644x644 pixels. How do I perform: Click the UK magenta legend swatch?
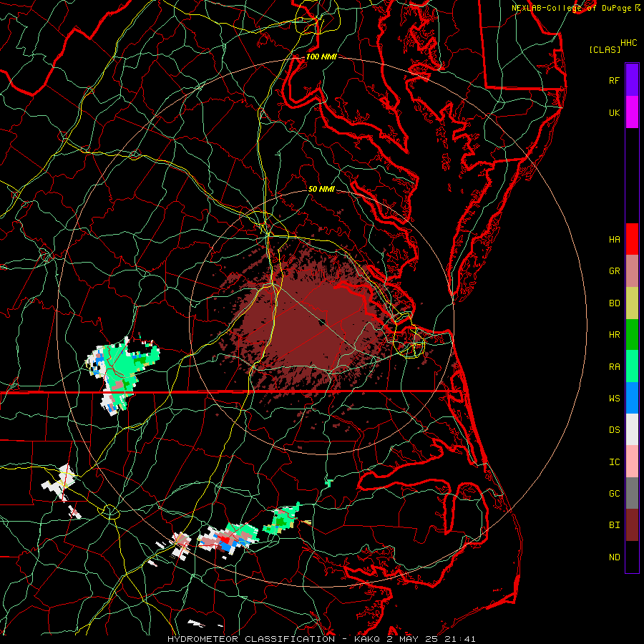(x=632, y=112)
